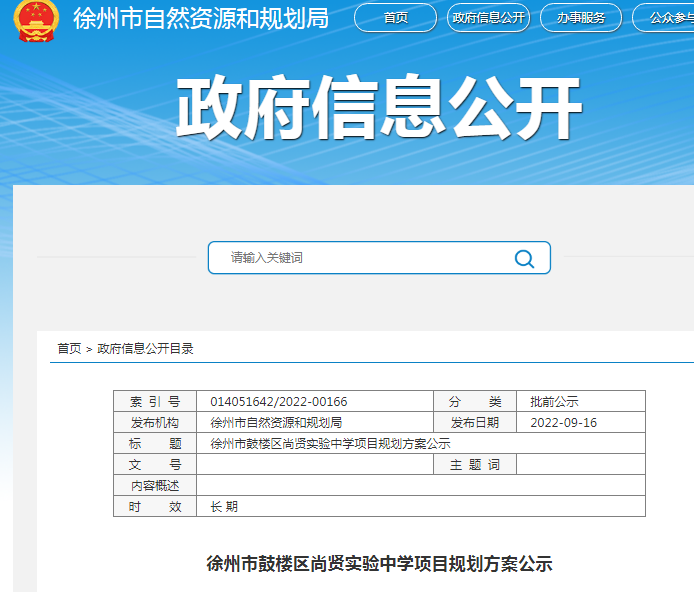This screenshot has width=694, height=592.
Task: Click the magnifier search icon
Action: coord(524,258)
